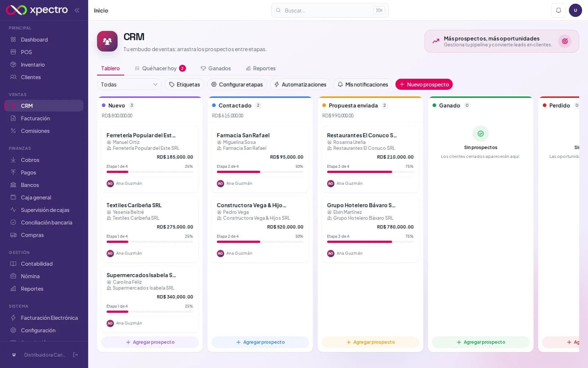588x368 pixels.
Task: Click the Comisiones percent icon
Action: click(x=13, y=131)
